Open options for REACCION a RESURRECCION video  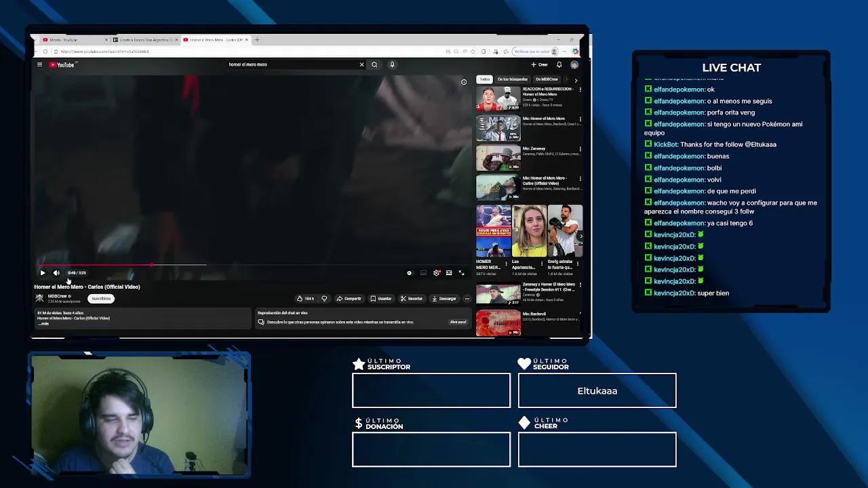click(x=580, y=89)
